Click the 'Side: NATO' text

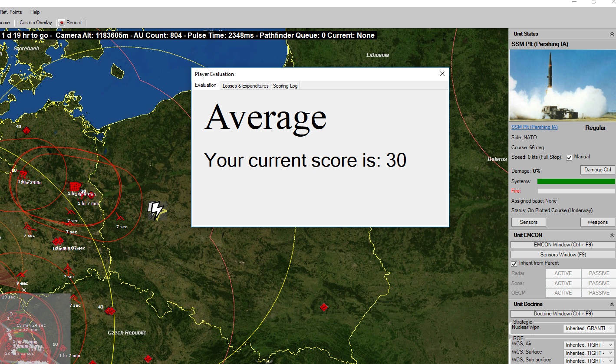pos(524,138)
